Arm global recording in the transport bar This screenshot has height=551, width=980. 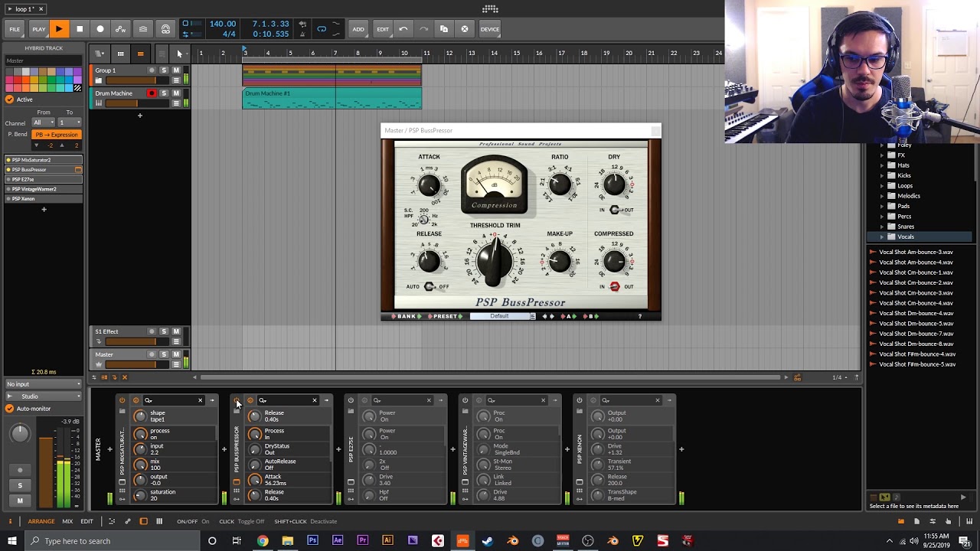click(x=100, y=29)
